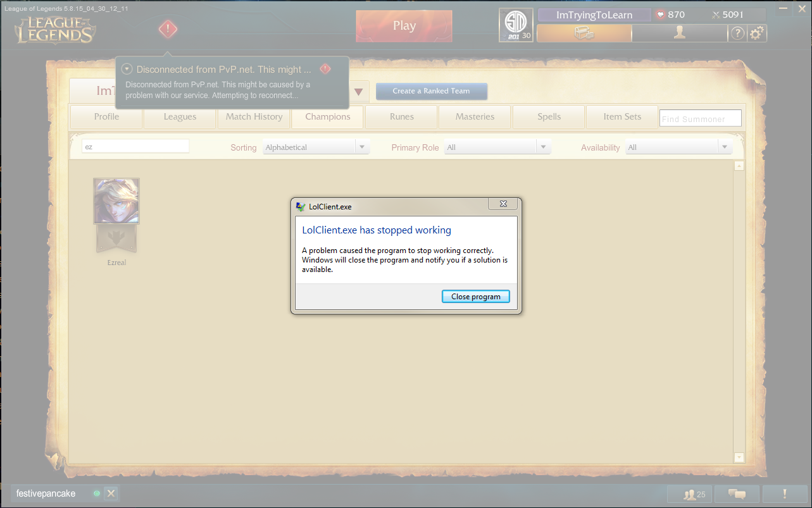Switch to the Runes tab
Viewport: 812px width, 508px height.
tap(402, 117)
